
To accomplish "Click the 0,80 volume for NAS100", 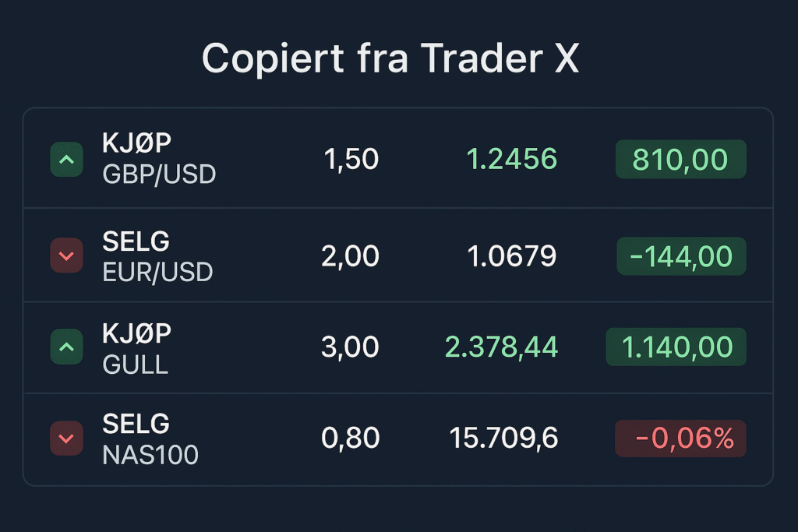I will (350, 439).
